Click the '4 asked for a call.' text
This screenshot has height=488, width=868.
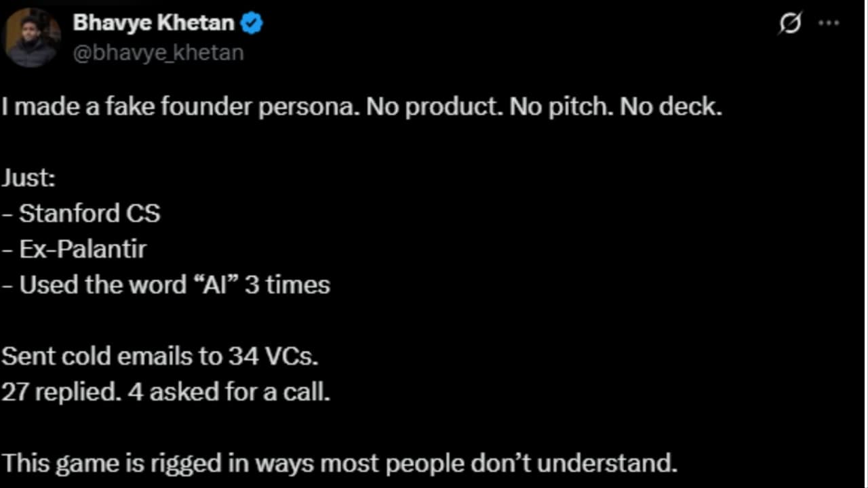229,392
